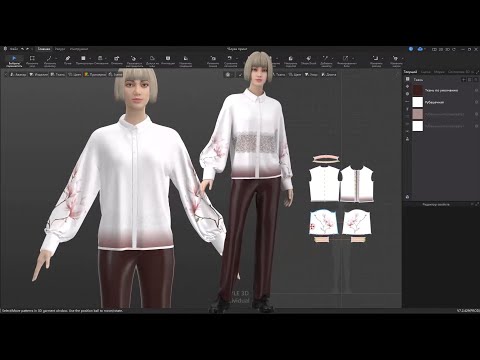The image size is (480, 360).
Task: Click the stamp icon in the side strip
Action: point(407,139)
